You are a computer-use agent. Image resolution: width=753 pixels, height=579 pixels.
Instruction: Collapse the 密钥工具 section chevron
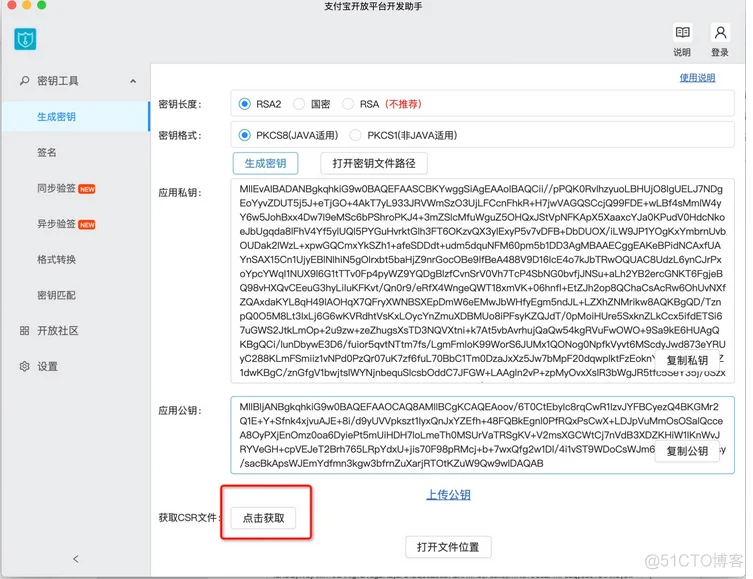click(x=133, y=81)
